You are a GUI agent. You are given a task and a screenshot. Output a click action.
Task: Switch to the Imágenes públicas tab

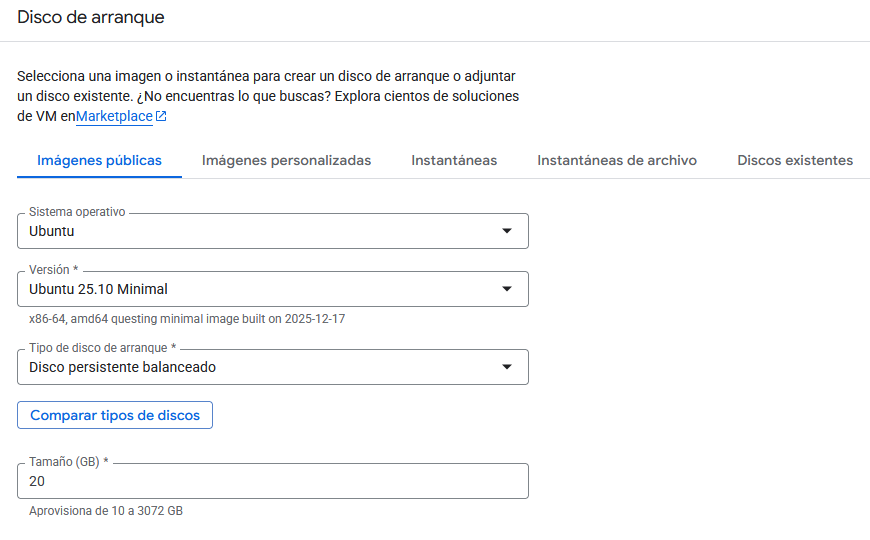click(99, 160)
